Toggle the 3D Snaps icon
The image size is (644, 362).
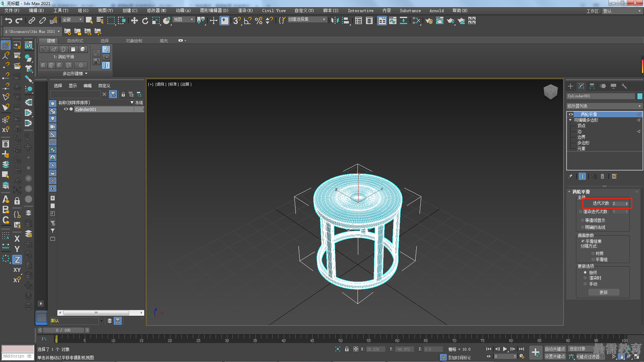(237, 21)
